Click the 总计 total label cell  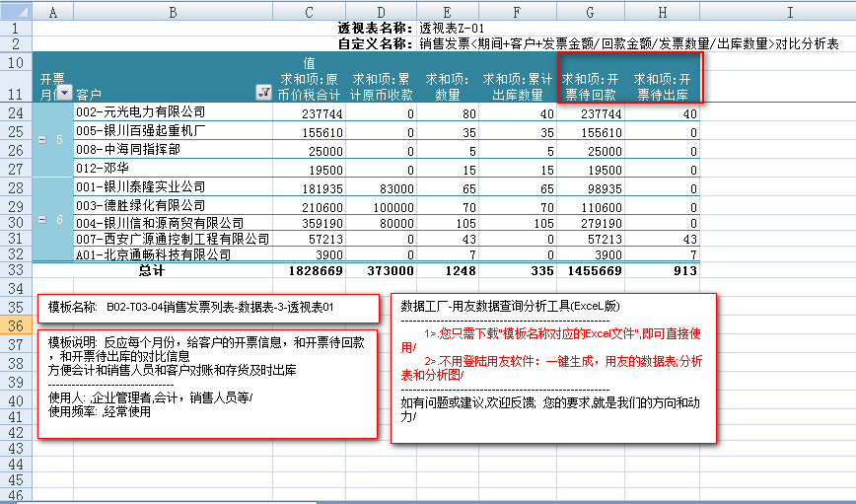coord(152,269)
